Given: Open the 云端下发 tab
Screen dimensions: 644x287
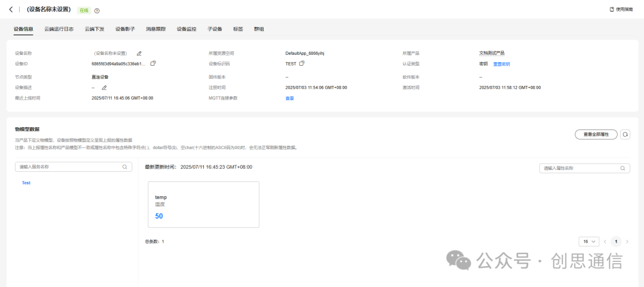Looking at the screenshot, I should [x=94, y=29].
